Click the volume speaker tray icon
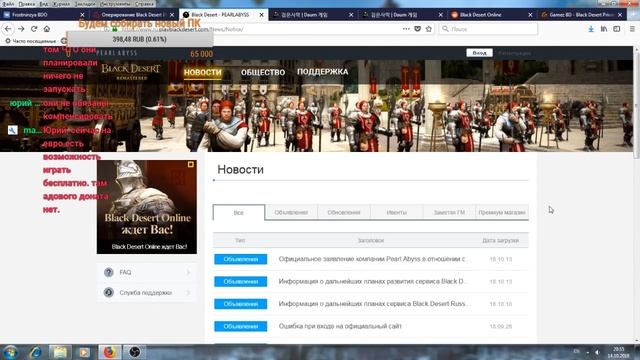This screenshot has height=360, width=640. coord(598,352)
